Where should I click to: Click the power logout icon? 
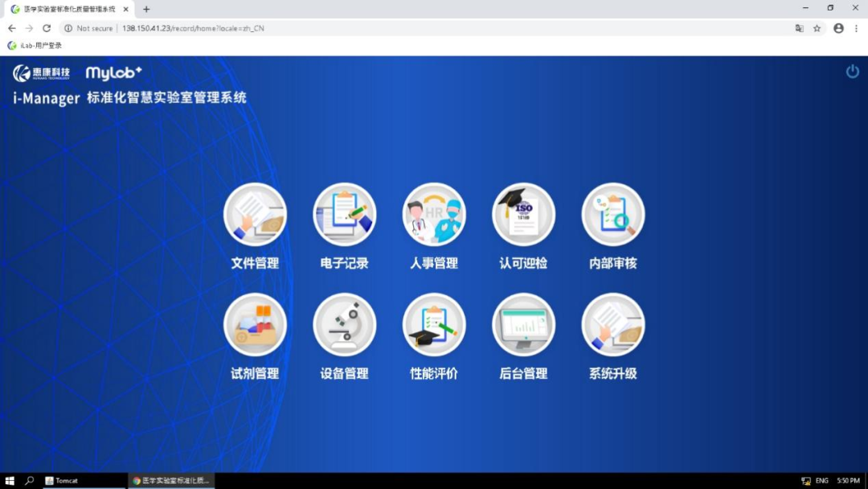coord(853,72)
